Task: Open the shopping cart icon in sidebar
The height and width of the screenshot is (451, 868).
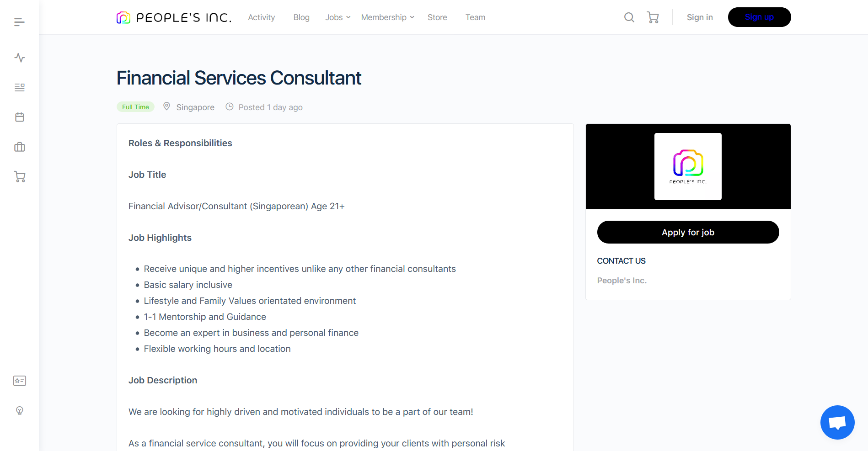Action: click(x=19, y=177)
